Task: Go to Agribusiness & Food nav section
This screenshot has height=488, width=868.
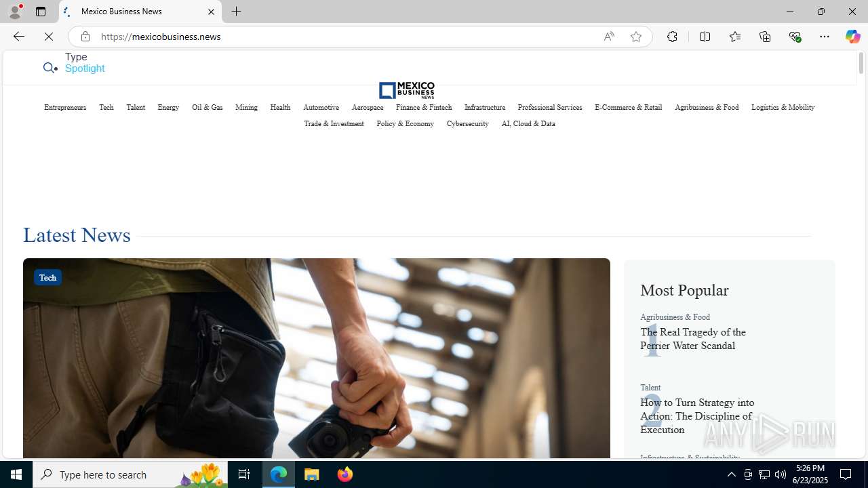Action: point(707,108)
